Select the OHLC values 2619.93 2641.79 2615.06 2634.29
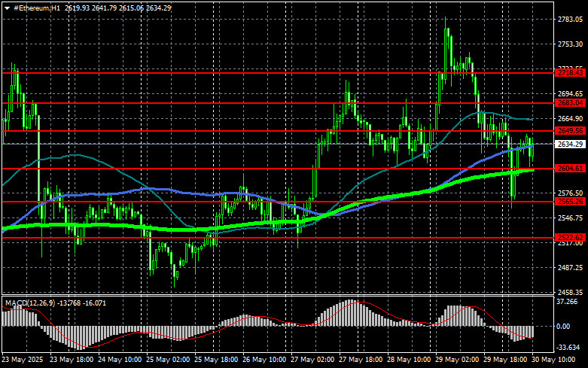 click(117, 8)
